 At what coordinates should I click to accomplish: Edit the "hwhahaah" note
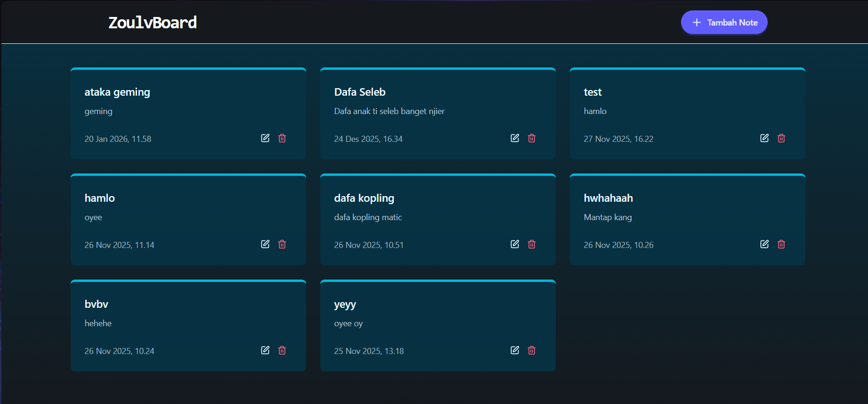coord(764,244)
